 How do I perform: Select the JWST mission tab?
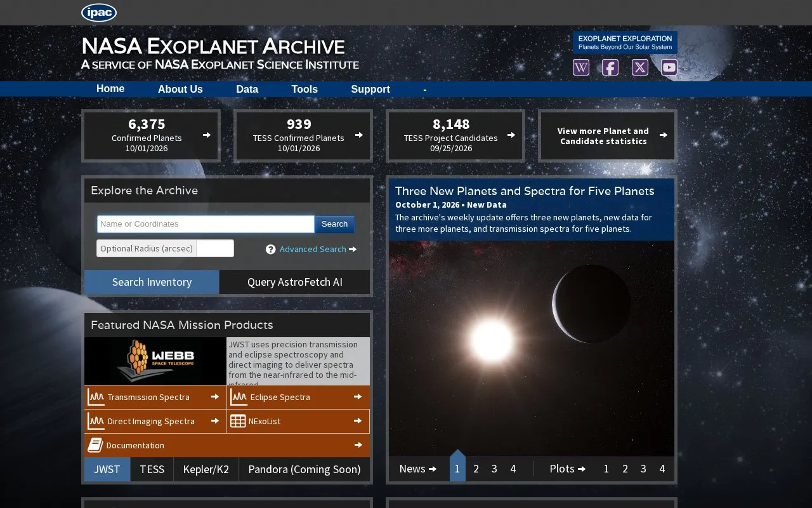coord(107,469)
